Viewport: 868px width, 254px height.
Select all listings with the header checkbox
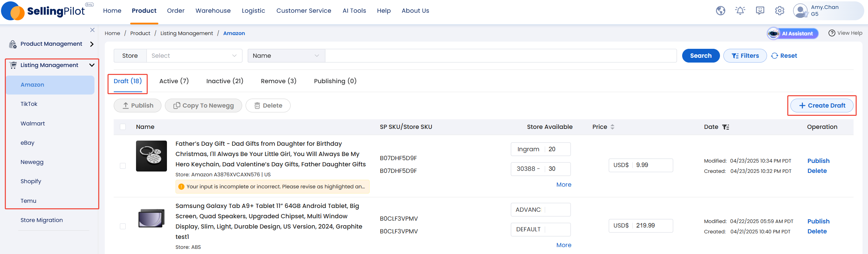tap(123, 127)
